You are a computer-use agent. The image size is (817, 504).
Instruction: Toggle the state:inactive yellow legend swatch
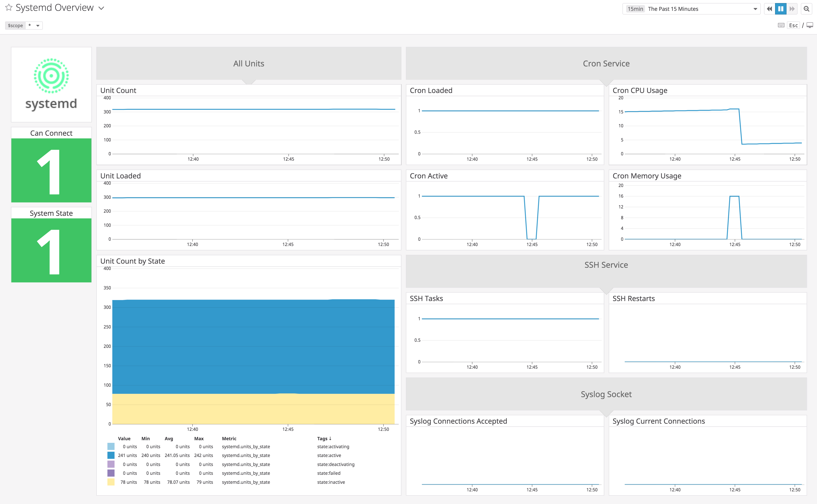pos(111,482)
